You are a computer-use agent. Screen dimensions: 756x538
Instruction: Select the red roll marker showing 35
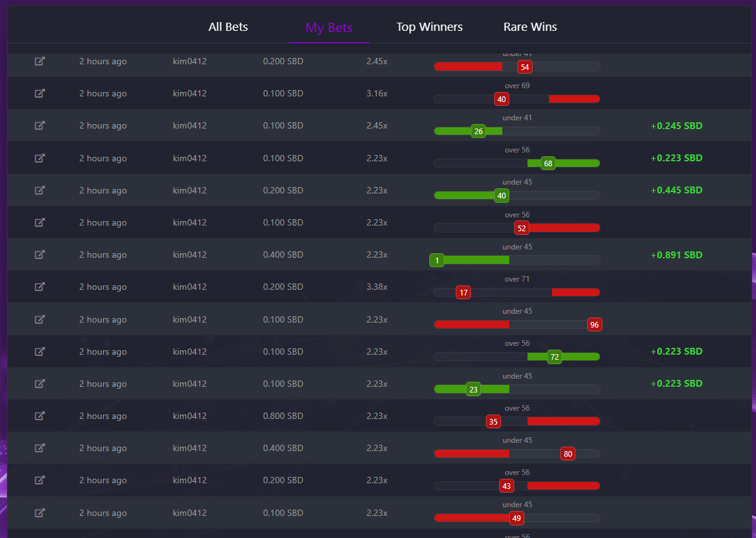(x=493, y=421)
